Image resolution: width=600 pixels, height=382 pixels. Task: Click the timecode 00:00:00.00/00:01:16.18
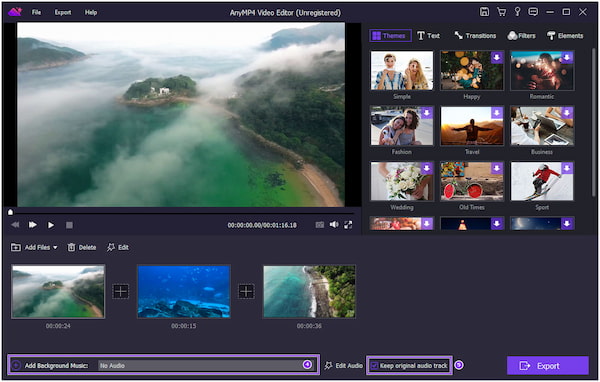click(262, 225)
